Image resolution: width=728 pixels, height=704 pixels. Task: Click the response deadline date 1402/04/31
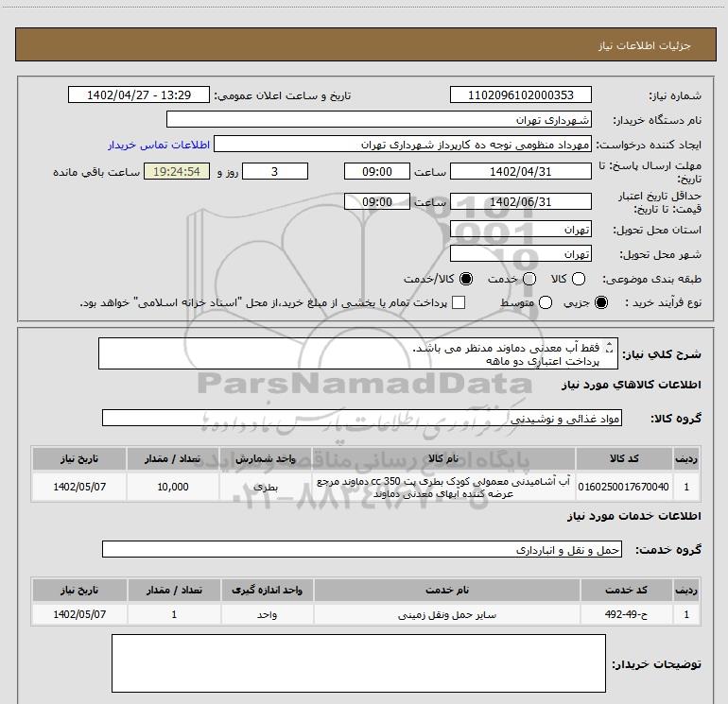(x=520, y=171)
